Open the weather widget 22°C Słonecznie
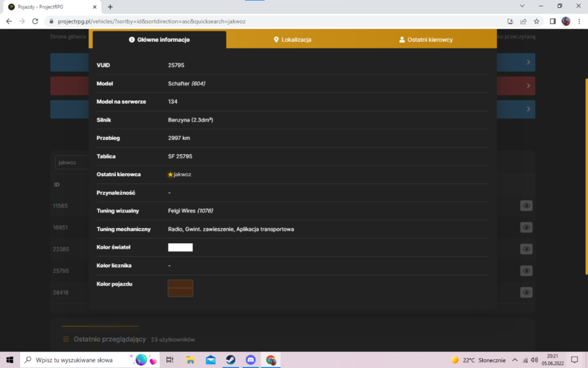The image size is (588, 368). tap(478, 360)
